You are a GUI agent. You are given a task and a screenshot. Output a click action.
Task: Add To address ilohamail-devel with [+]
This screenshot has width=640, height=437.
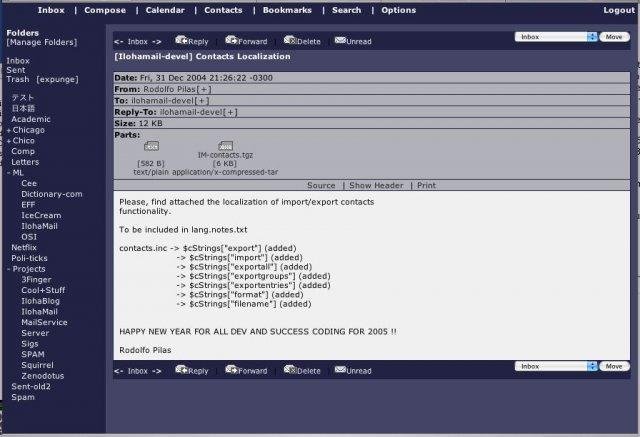(x=202, y=100)
